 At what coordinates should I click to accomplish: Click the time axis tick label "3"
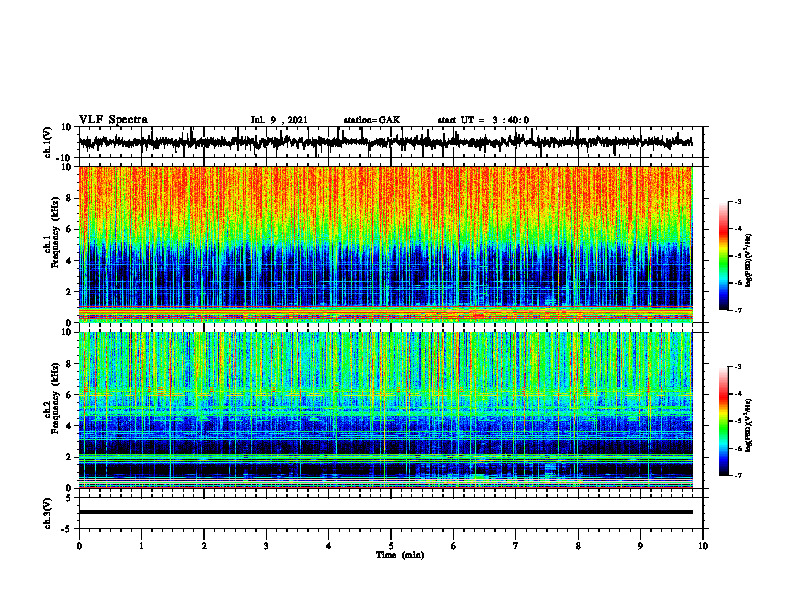[266, 546]
